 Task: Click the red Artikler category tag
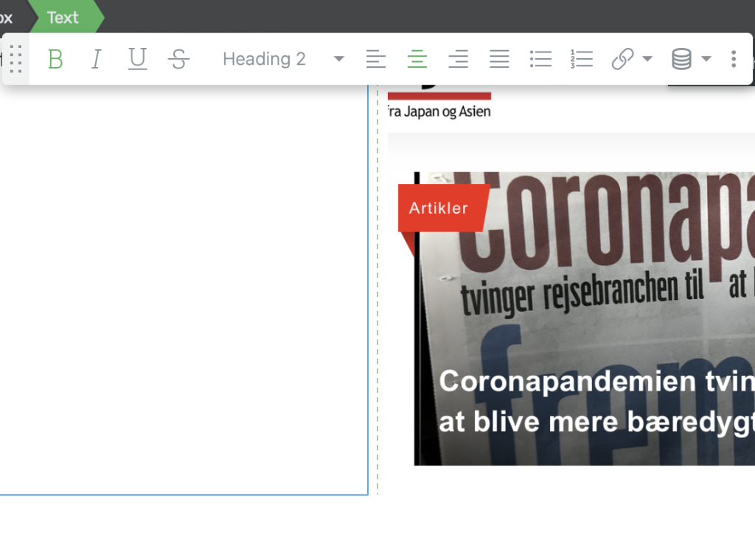pyautogui.click(x=443, y=208)
